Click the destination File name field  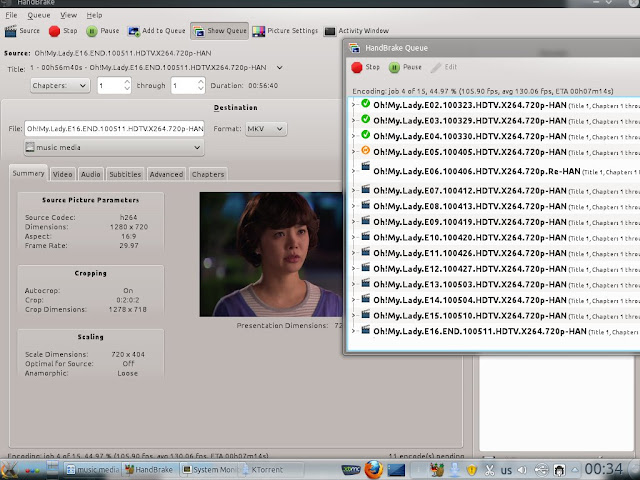(113, 128)
